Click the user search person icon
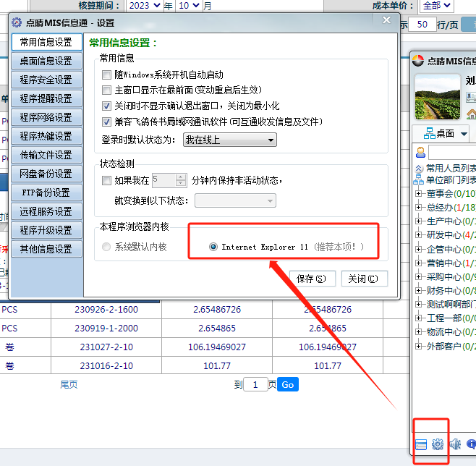 [x=420, y=152]
